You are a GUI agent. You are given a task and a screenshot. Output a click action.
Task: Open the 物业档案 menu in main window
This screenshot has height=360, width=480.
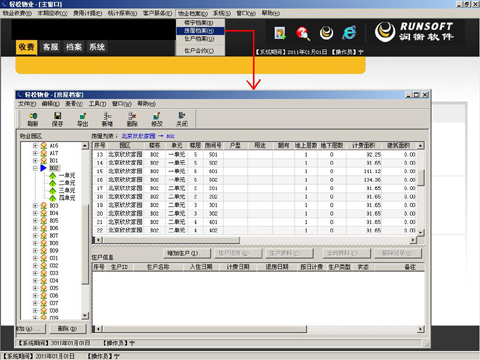(193, 13)
